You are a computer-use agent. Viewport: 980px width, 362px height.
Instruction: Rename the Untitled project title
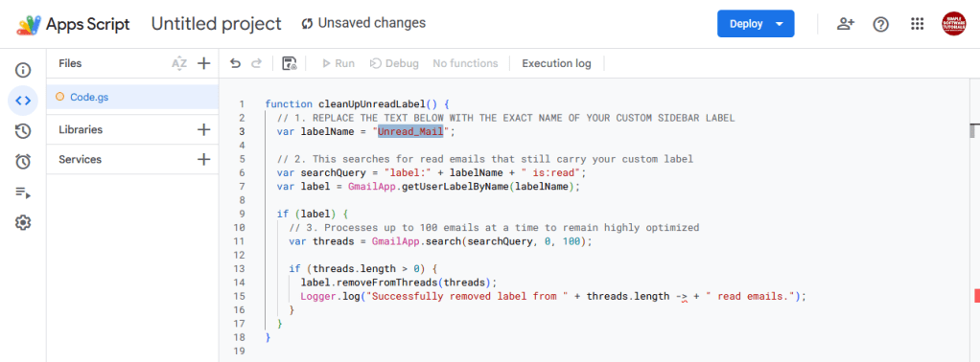click(217, 24)
